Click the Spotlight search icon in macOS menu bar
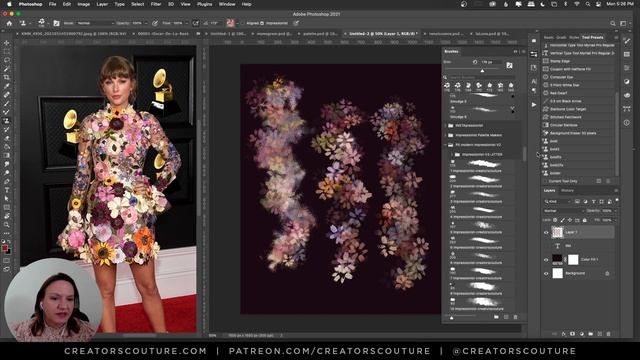This screenshot has height=360, width=640. click(x=587, y=4)
